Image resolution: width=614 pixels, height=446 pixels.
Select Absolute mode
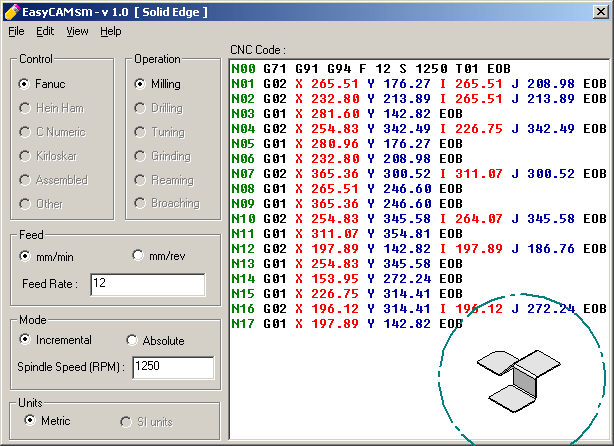tap(155, 340)
